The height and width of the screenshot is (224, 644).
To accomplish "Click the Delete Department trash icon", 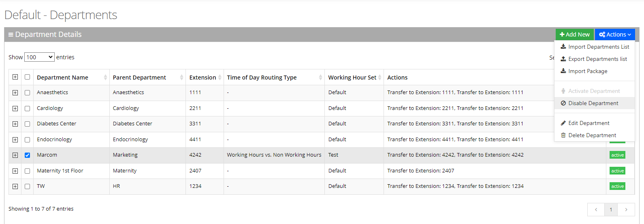I will point(563,135).
